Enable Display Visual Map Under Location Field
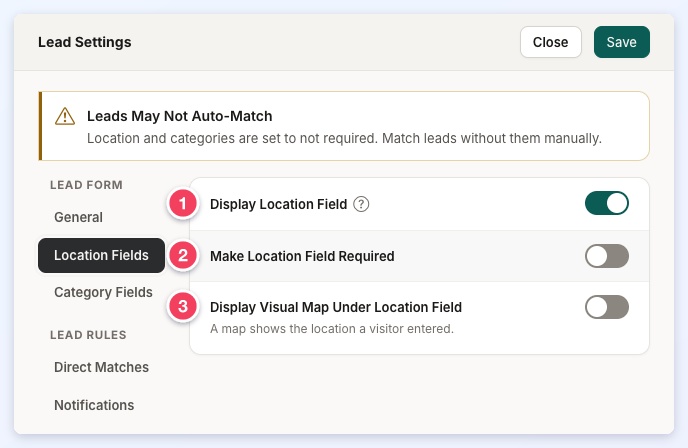 pyautogui.click(x=606, y=307)
